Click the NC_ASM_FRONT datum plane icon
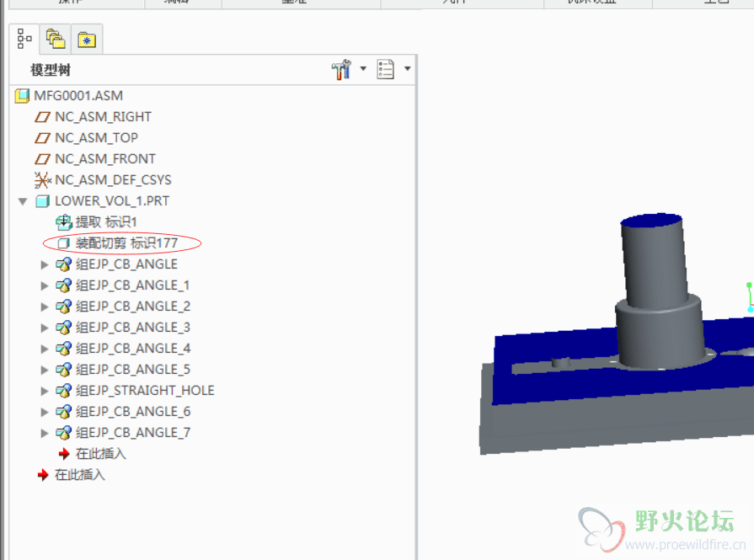Viewport: 754px width, 560px height. 42,159
